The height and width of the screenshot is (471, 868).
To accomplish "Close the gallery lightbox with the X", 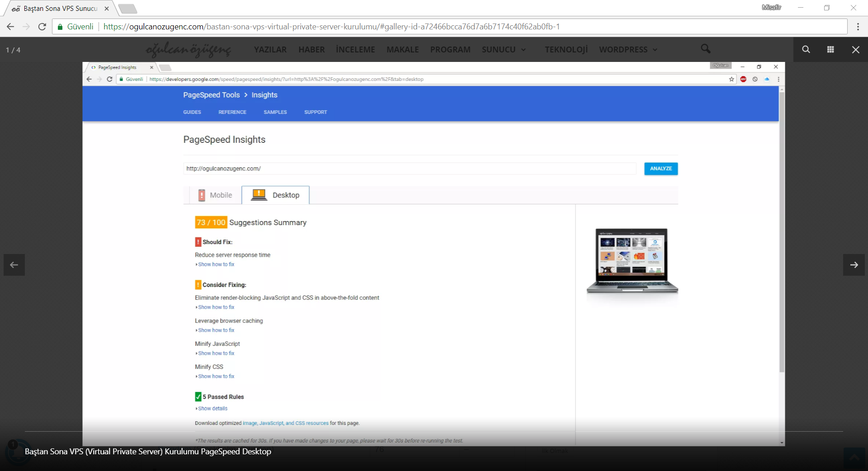I will pos(855,50).
